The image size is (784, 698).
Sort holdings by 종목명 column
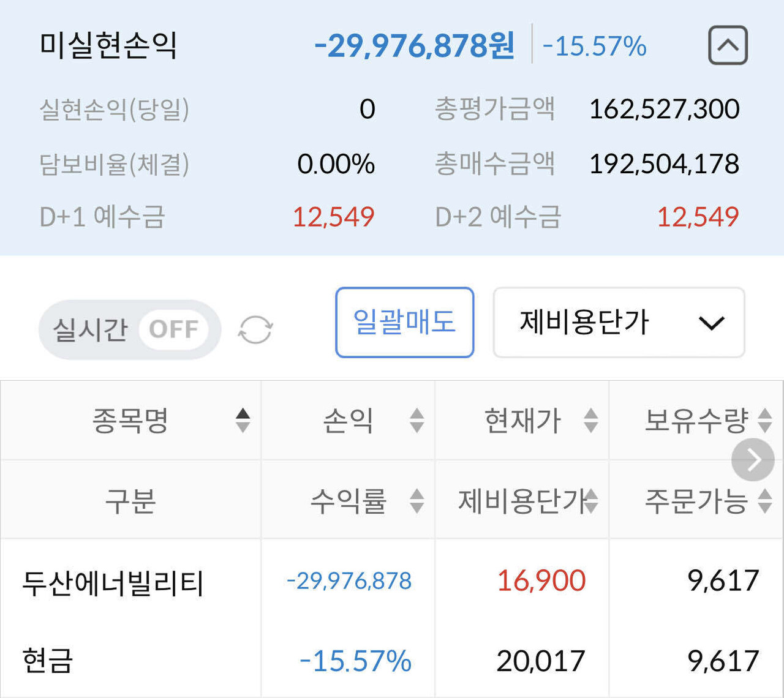(243, 420)
